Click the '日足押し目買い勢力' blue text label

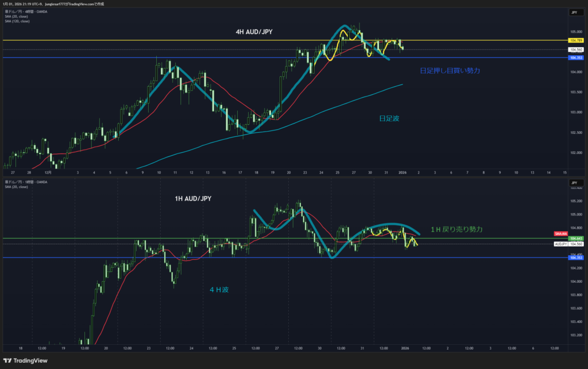450,70
